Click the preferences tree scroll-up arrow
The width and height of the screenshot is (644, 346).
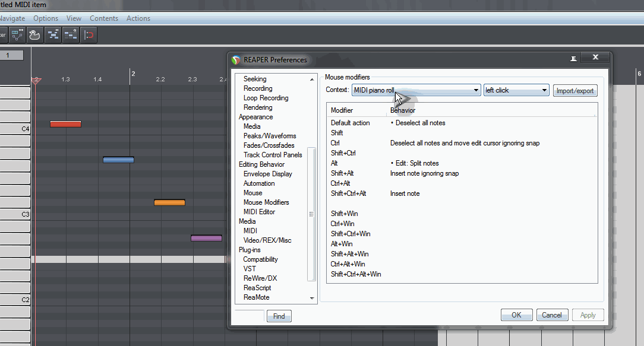[312, 79]
